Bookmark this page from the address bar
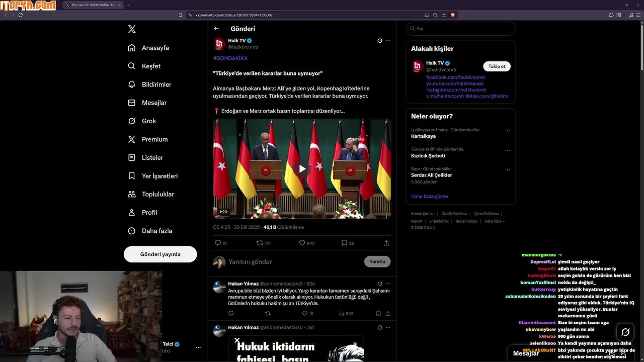Screen dimensions: 644x362 [x=181, y=15]
